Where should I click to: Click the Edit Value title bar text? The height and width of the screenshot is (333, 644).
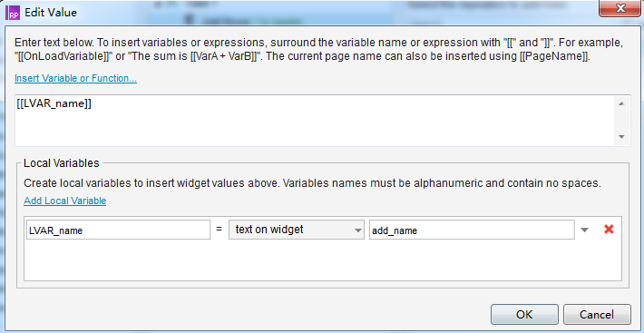(x=51, y=13)
